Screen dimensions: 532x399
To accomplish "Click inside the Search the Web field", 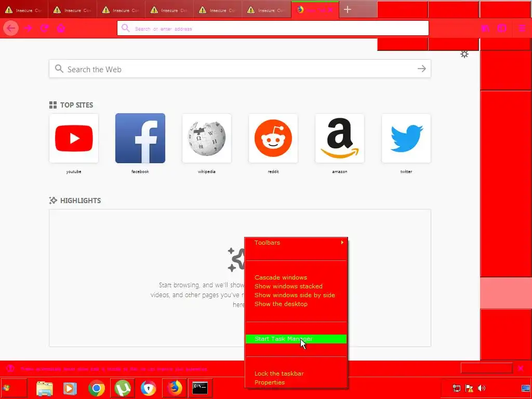I will click(x=240, y=69).
